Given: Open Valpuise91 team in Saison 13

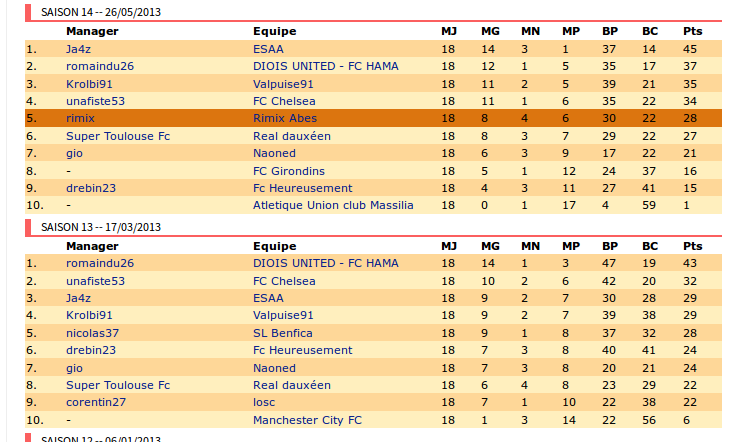Looking at the screenshot, I should click(x=283, y=315).
